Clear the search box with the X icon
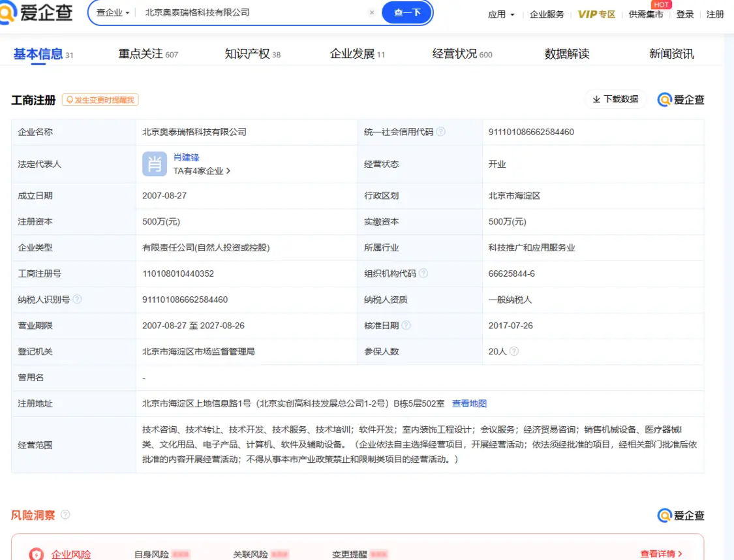This screenshot has width=734, height=560. [372, 12]
